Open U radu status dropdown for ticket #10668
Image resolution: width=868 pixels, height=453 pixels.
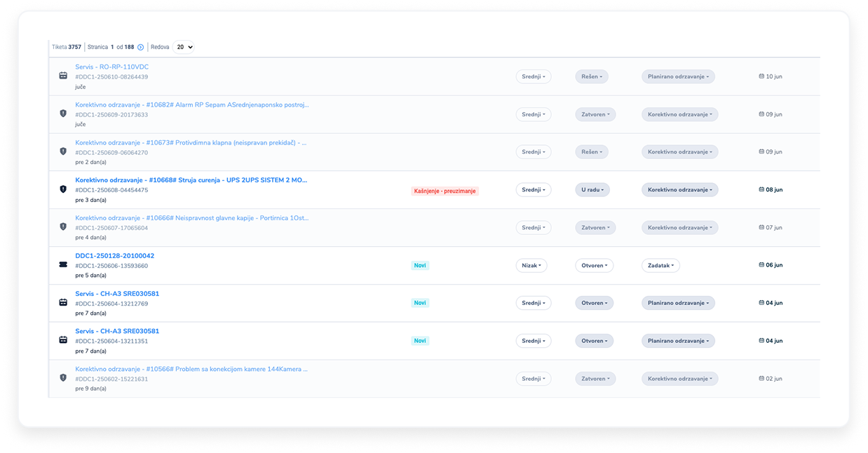pyautogui.click(x=592, y=190)
